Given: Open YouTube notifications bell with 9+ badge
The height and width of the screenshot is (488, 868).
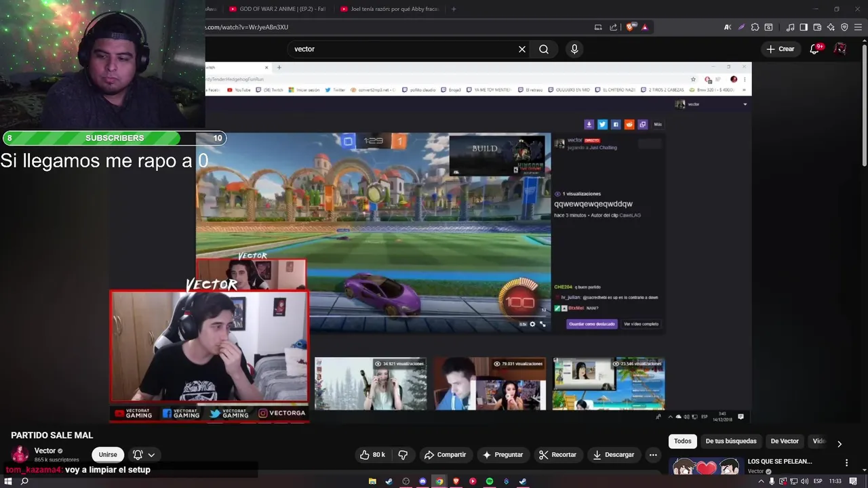Looking at the screenshot, I should click(x=815, y=49).
